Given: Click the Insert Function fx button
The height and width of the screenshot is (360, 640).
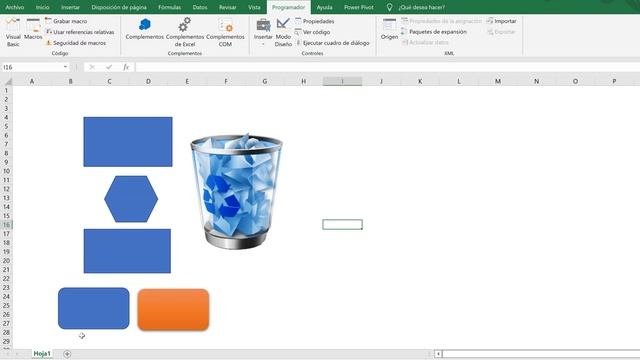Looking at the screenshot, I should click(126, 67).
